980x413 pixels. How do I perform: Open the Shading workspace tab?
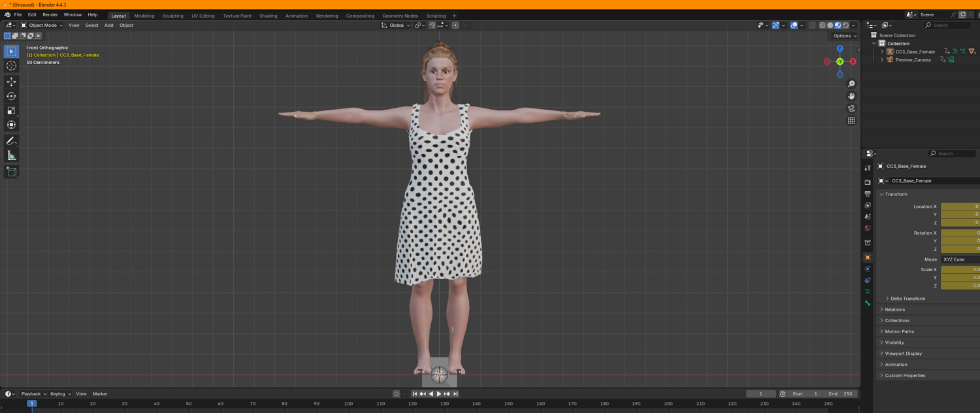coord(268,16)
